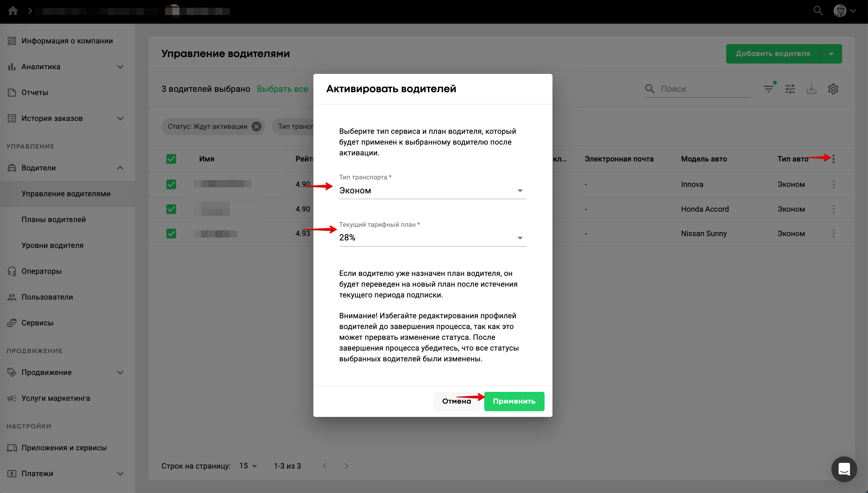Image resolution: width=868 pixels, height=493 pixels.
Task: Uncheck the select-all header checkbox
Action: click(171, 159)
